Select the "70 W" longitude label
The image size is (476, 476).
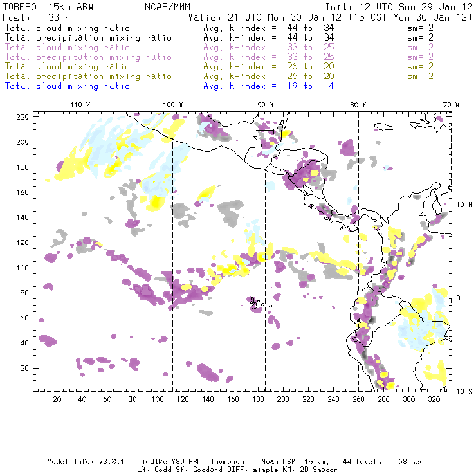pos(451,105)
